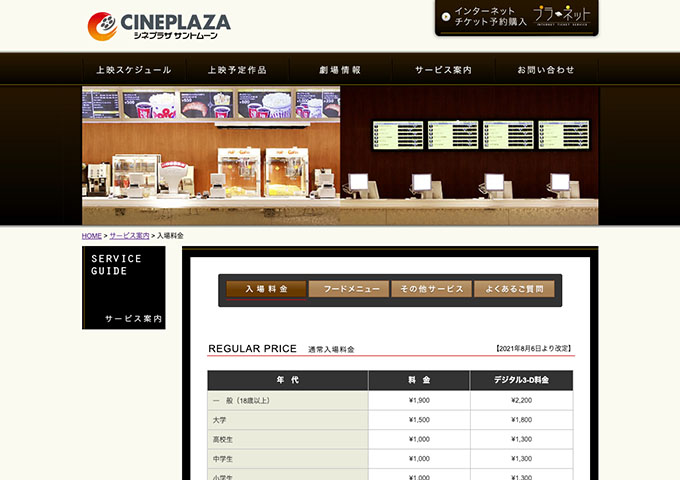Click the 一般(18歳以上) row label
This screenshot has width=680, height=480.
(x=242, y=401)
